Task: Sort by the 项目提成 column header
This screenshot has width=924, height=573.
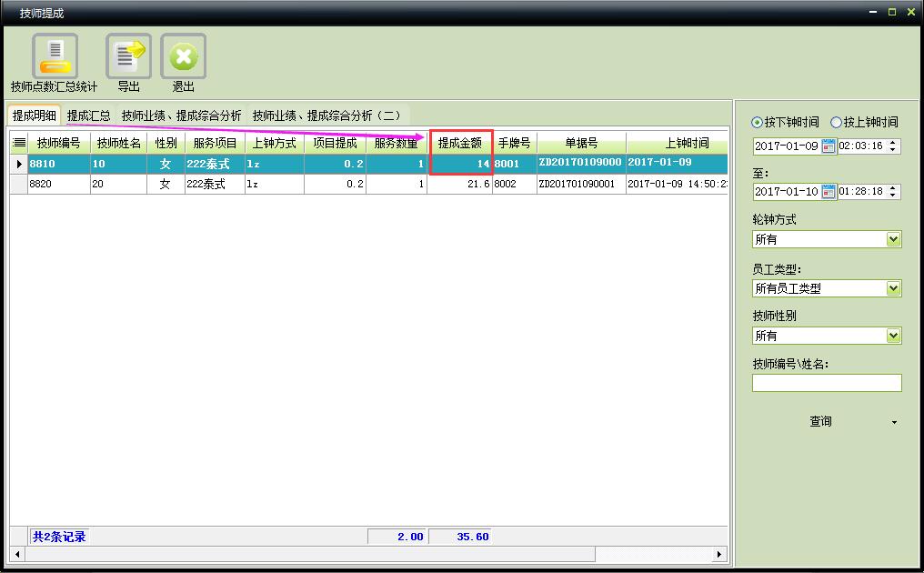Action: tap(335, 143)
